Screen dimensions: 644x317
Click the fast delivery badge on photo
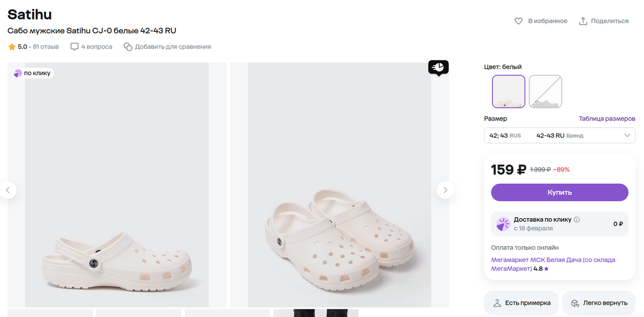[438, 67]
